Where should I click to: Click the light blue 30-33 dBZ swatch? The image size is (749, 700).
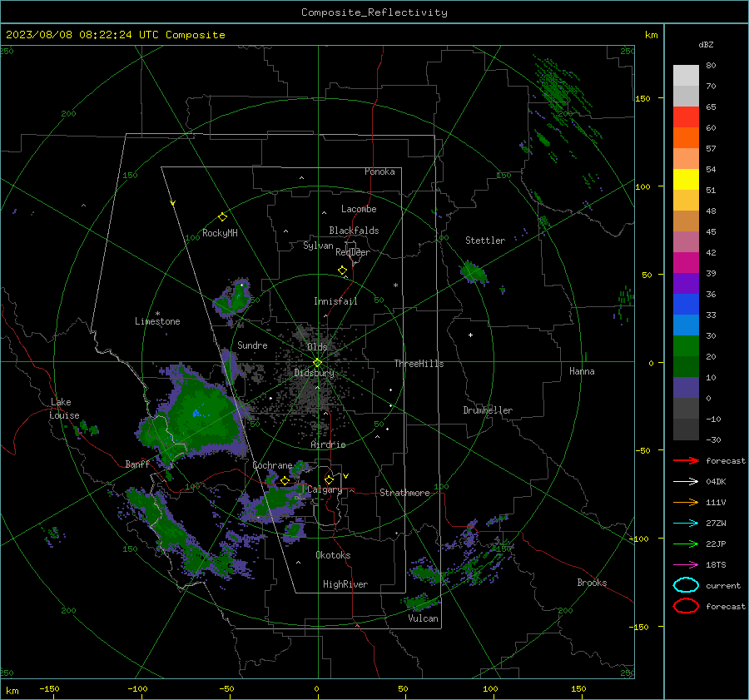pyautogui.click(x=686, y=325)
